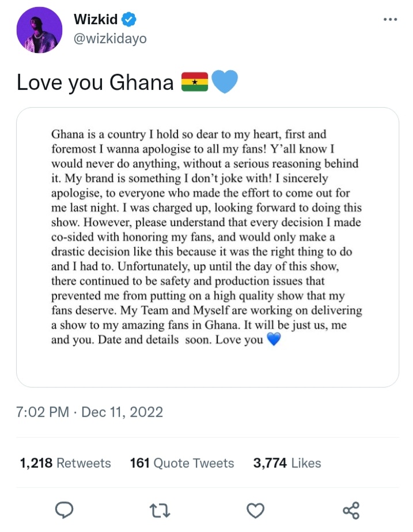Open the 161 Quote Tweets list
The image size is (413, 532).
(x=182, y=463)
